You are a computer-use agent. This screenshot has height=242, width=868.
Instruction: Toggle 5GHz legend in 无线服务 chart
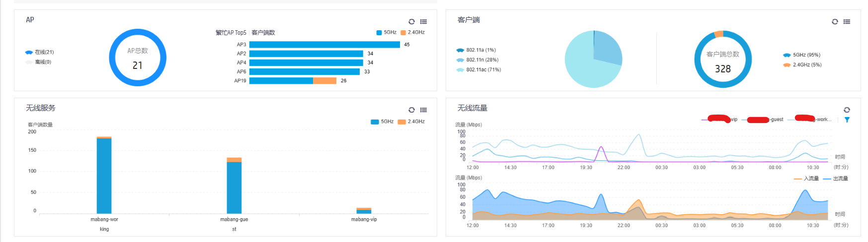[382, 121]
